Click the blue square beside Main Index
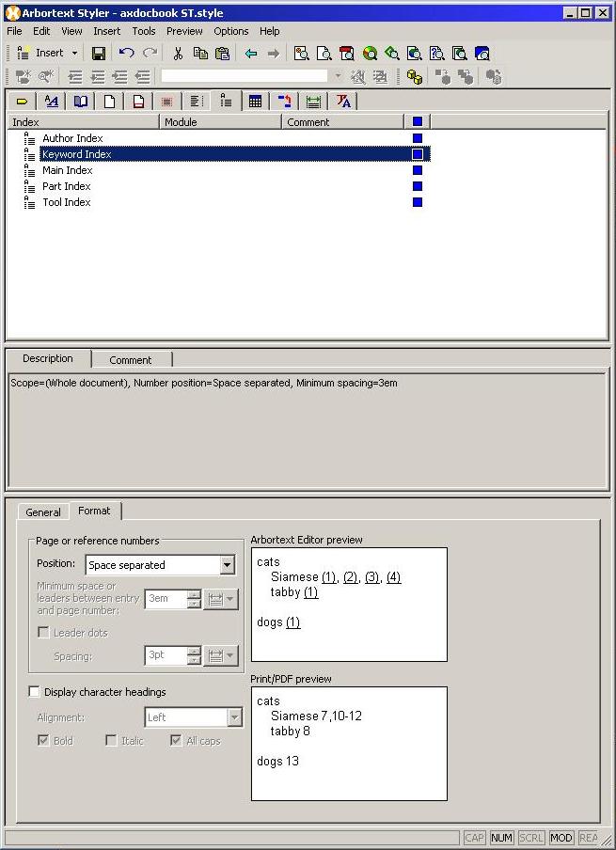Screen dimensions: 616x850 click(x=417, y=170)
